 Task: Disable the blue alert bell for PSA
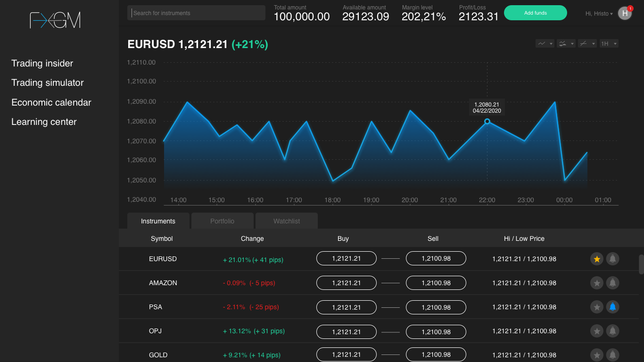pos(612,307)
